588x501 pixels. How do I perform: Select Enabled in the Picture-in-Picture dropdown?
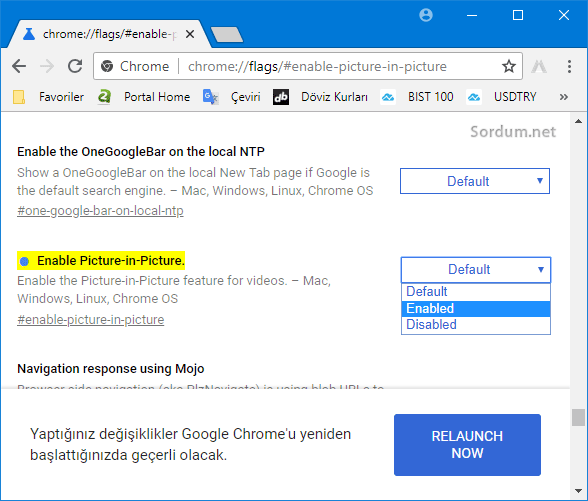(476, 309)
